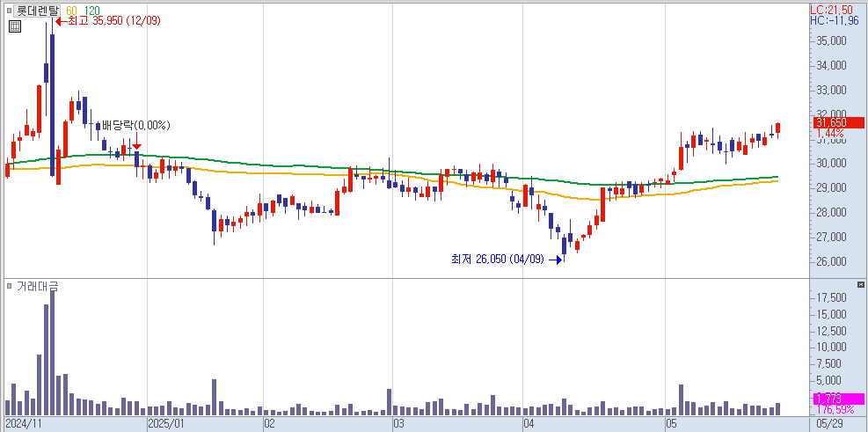Click the 10,000 volume axis label

tap(831, 348)
